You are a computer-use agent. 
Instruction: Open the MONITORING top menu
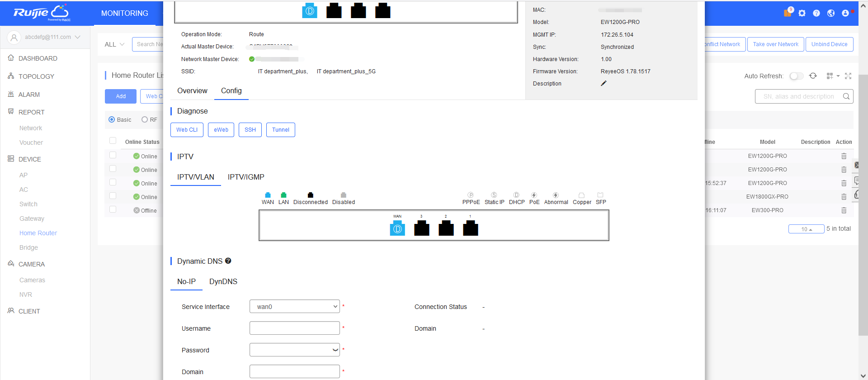125,13
